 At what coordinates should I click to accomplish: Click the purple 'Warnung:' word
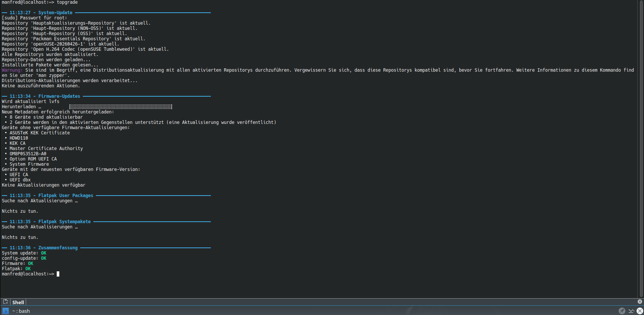[12, 70]
